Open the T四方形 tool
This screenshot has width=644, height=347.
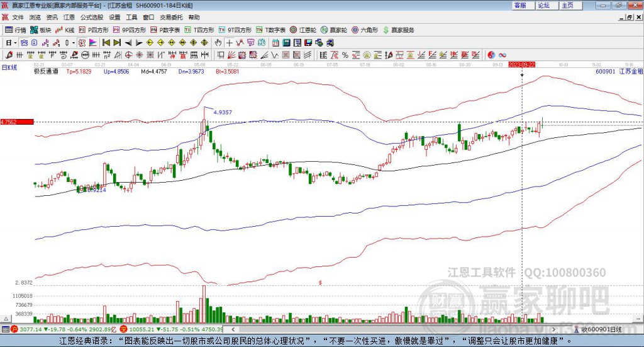(x=199, y=30)
